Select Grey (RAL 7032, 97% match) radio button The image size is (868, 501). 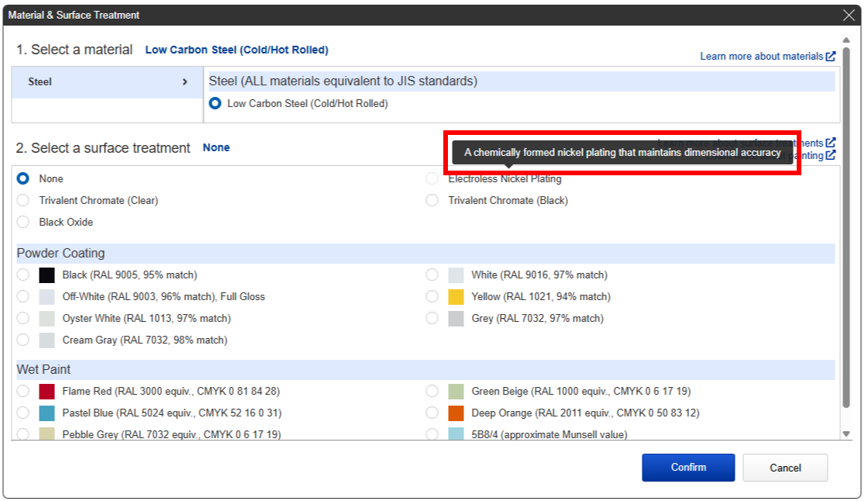pos(432,319)
